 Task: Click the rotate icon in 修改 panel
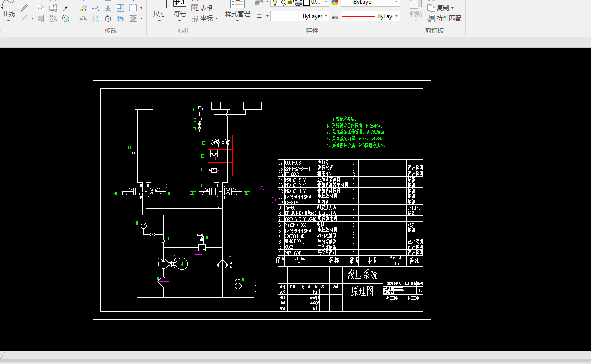click(108, 19)
